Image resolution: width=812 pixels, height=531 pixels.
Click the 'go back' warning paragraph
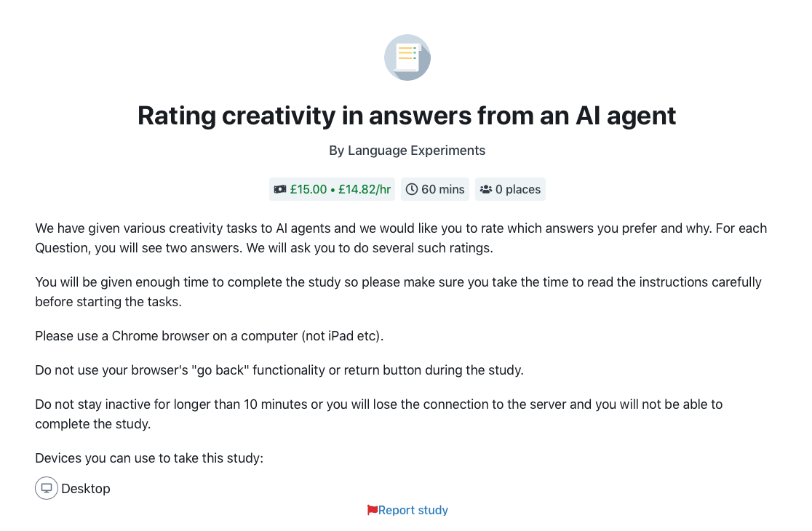pos(279,370)
